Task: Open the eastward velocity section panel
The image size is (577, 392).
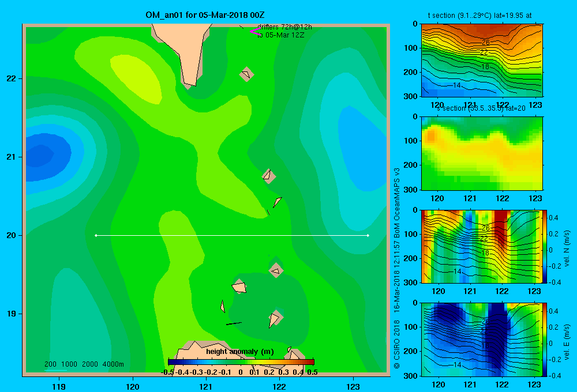Action: click(x=482, y=340)
